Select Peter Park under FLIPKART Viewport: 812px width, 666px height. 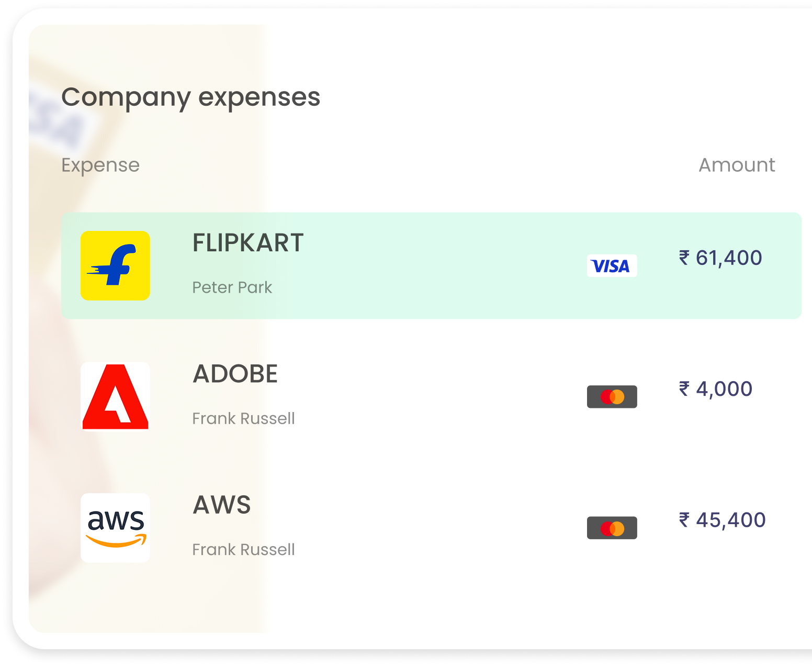[x=232, y=287]
